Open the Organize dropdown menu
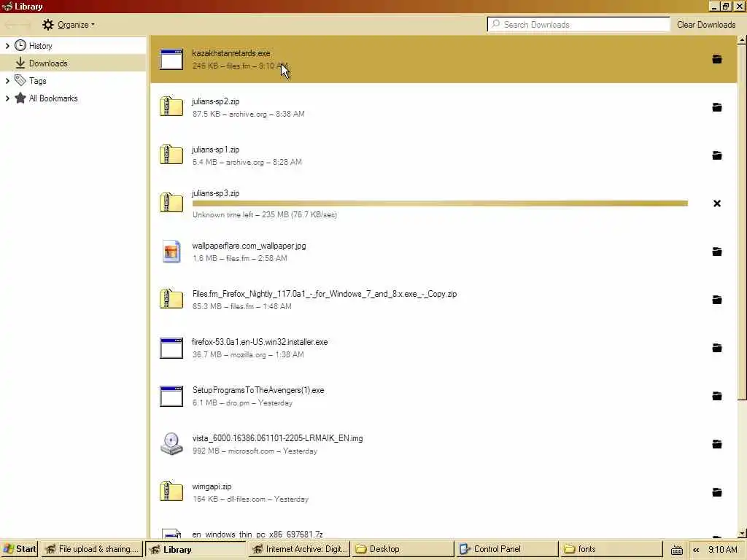 (x=68, y=25)
